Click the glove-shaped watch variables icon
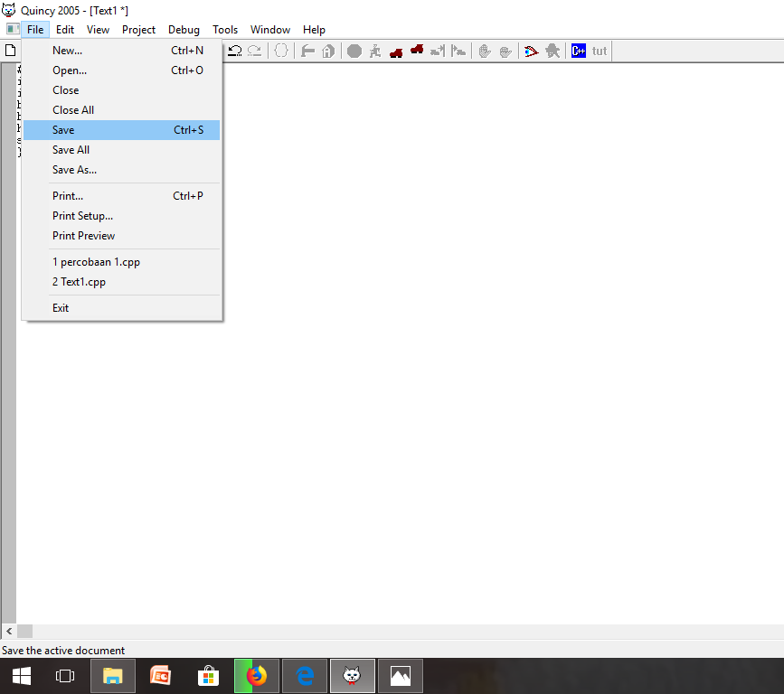This screenshot has height=694, width=784. [x=485, y=51]
